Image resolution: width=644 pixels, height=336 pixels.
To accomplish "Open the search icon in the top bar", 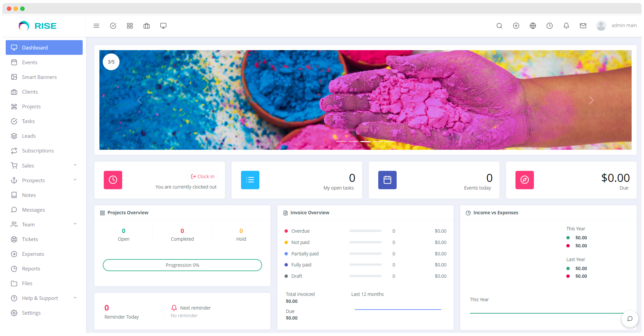I will (x=499, y=25).
